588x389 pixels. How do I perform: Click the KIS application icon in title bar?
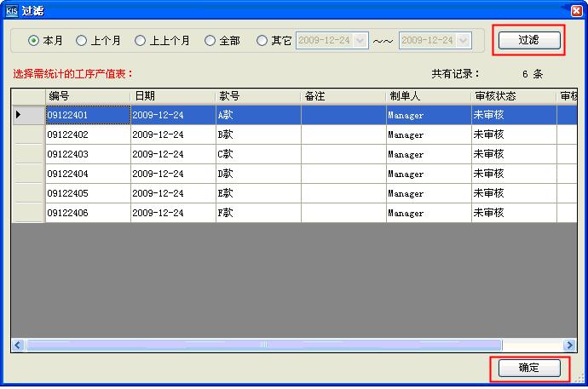(10, 11)
